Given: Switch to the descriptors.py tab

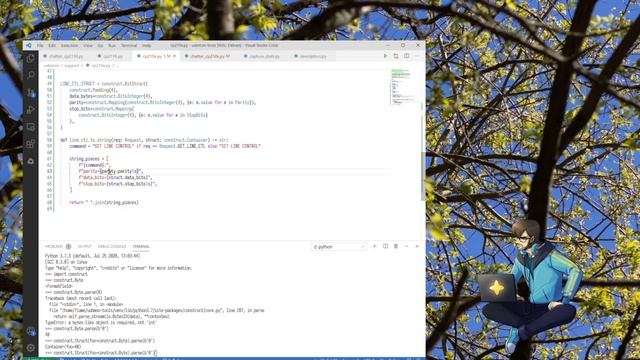Looking at the screenshot, I should [313, 56].
